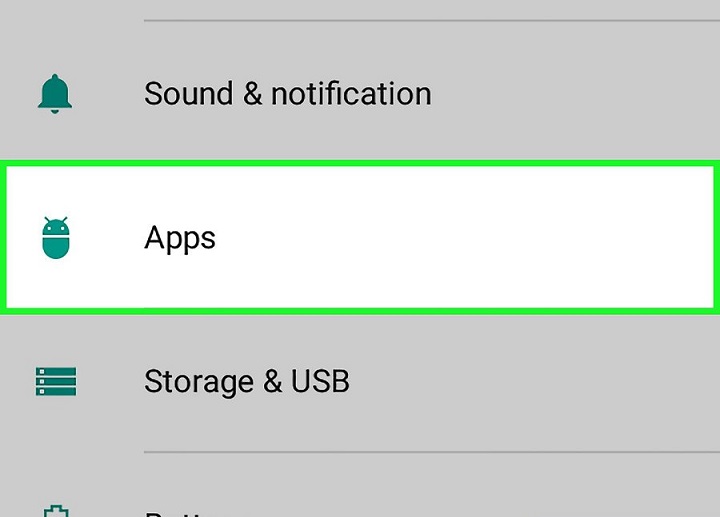Click the word Storage in the third row

(199, 382)
